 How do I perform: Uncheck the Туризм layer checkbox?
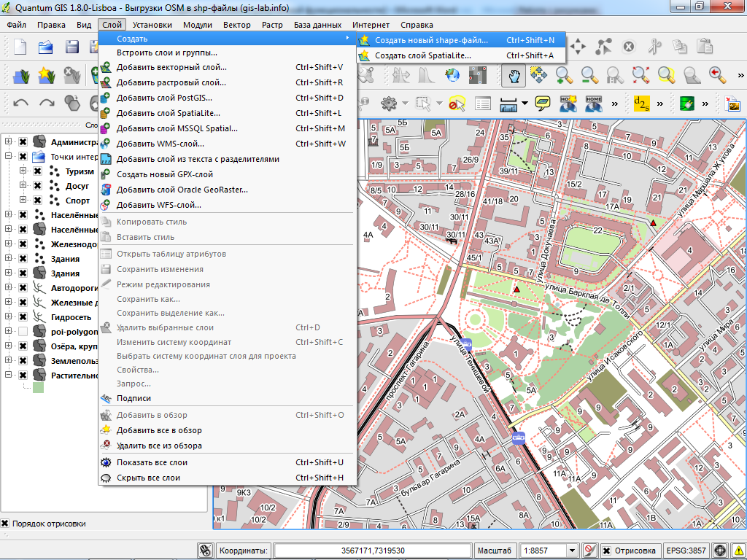click(x=38, y=171)
